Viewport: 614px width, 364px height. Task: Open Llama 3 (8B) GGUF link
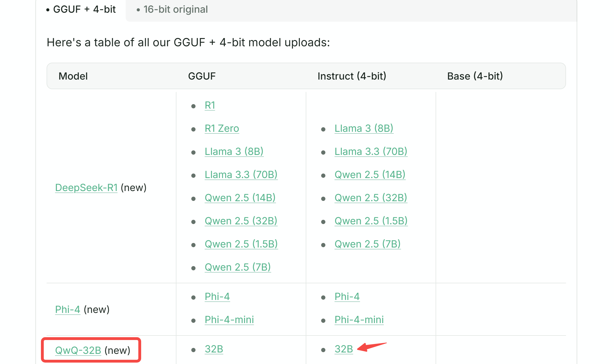tap(234, 152)
